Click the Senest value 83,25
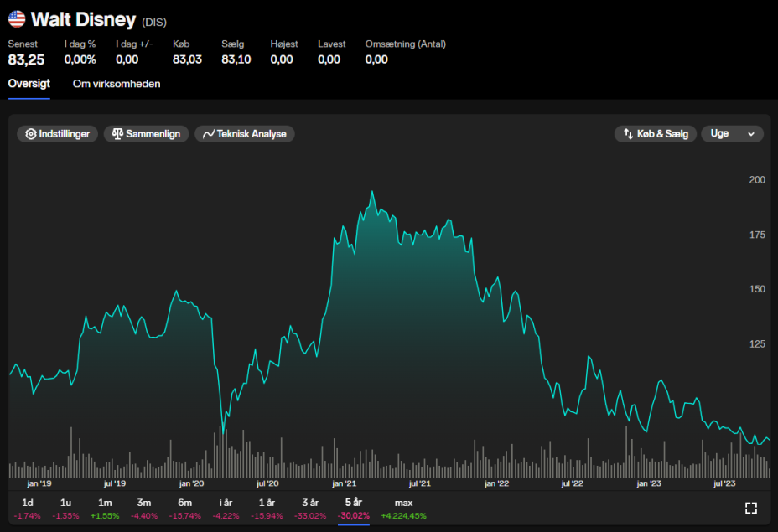 tap(26, 60)
